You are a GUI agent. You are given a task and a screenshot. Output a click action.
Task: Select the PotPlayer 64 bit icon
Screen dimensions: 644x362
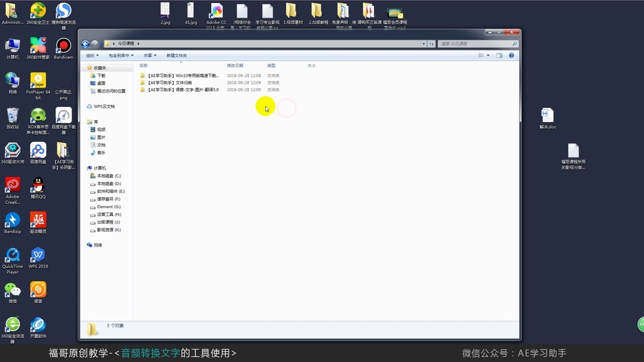click(38, 86)
